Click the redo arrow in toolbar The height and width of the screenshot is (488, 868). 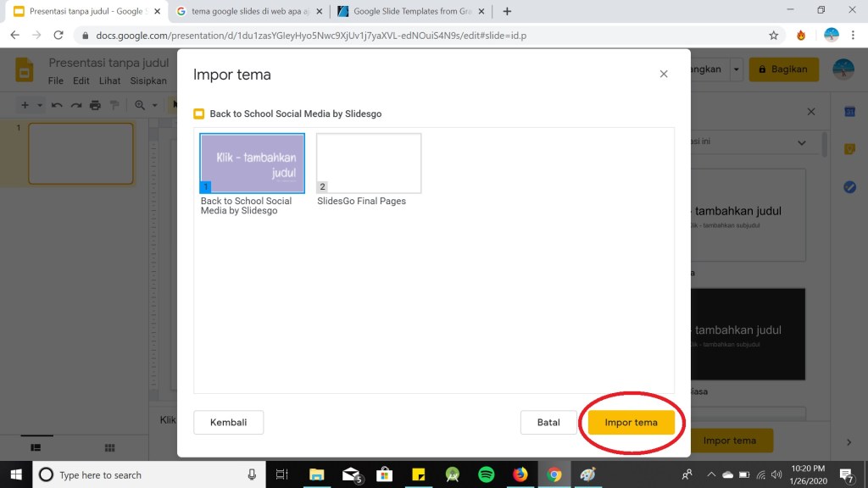(x=75, y=105)
